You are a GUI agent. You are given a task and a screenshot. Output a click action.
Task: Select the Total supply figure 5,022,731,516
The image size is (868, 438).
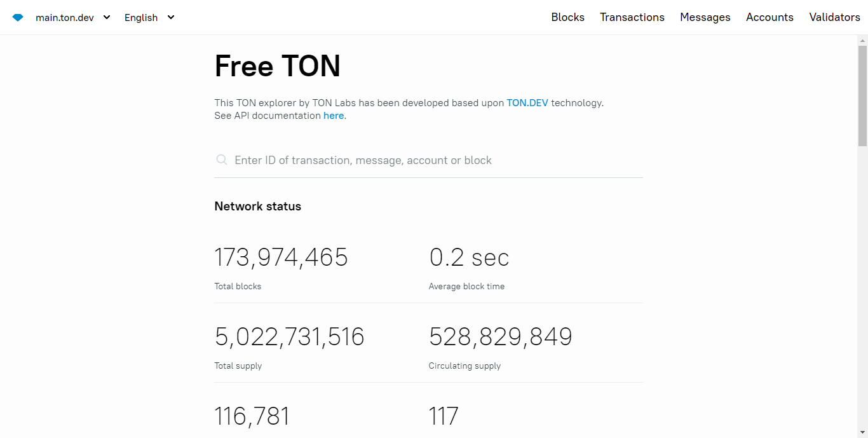[289, 337]
